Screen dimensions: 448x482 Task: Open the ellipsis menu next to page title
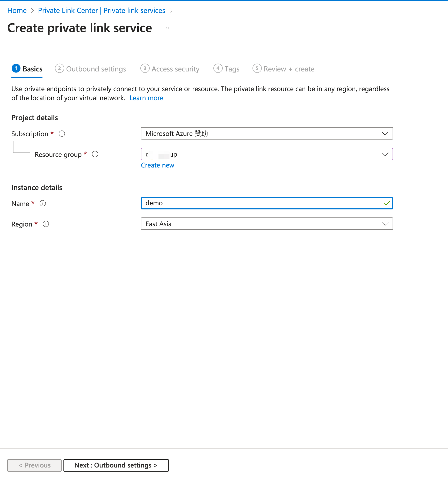(x=168, y=28)
